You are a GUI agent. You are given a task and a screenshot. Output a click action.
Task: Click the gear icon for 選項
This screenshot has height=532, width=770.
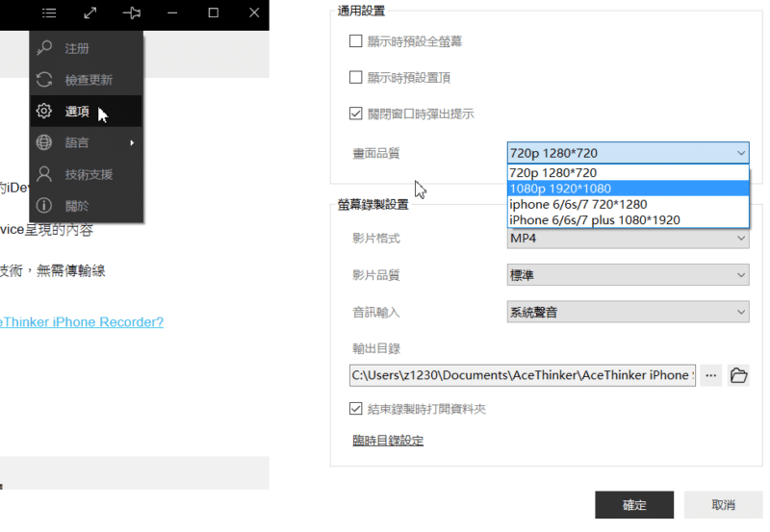tap(44, 111)
